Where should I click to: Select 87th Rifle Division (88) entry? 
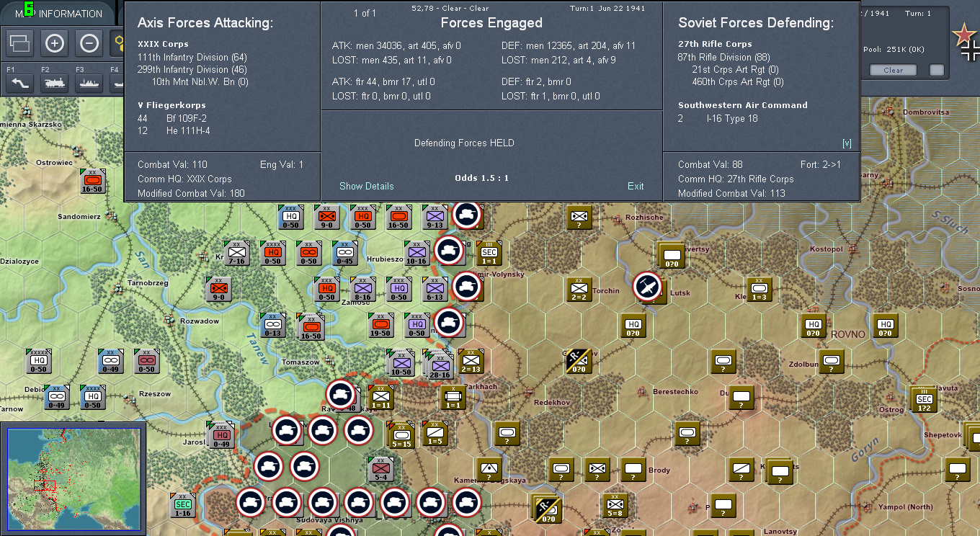[x=724, y=58]
